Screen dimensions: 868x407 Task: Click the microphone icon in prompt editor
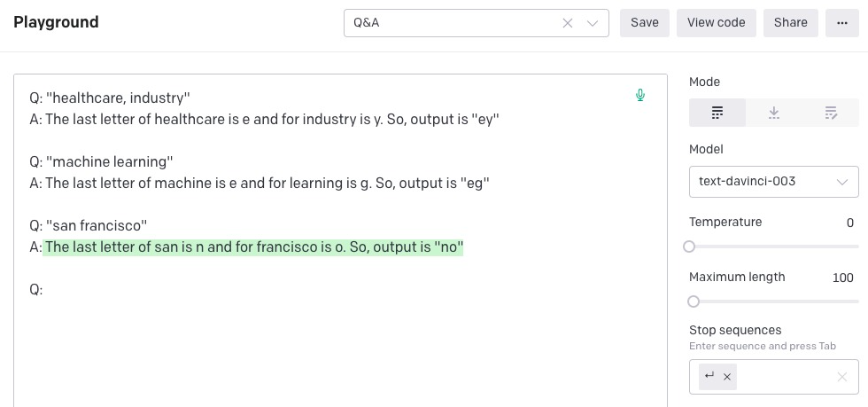[x=640, y=95]
